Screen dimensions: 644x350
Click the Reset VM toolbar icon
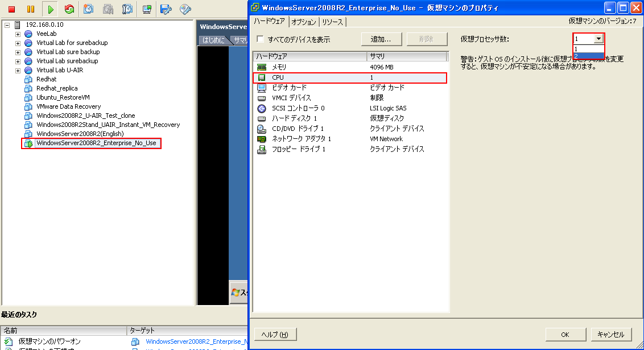69,9
